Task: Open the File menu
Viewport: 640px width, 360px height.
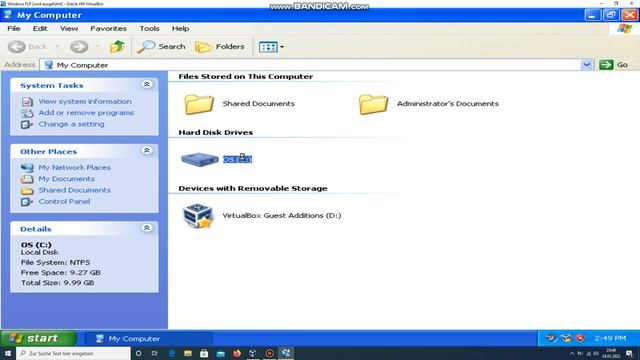Action: tap(13, 29)
